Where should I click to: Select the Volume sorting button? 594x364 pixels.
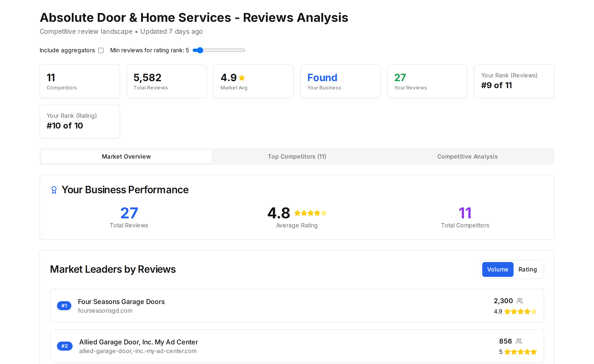pyautogui.click(x=497, y=269)
